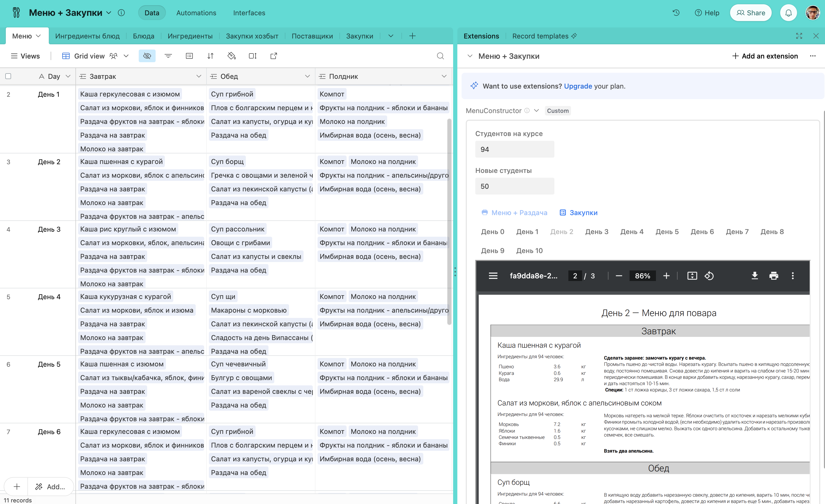Expand the base name dropdown chevron
825x504 pixels.
(109, 13)
